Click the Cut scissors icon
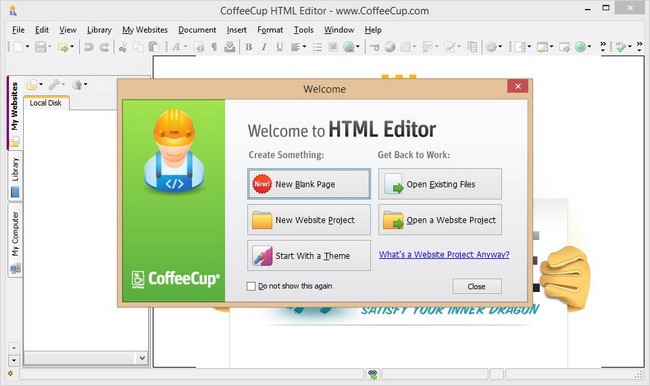650x386 pixels. point(123,47)
